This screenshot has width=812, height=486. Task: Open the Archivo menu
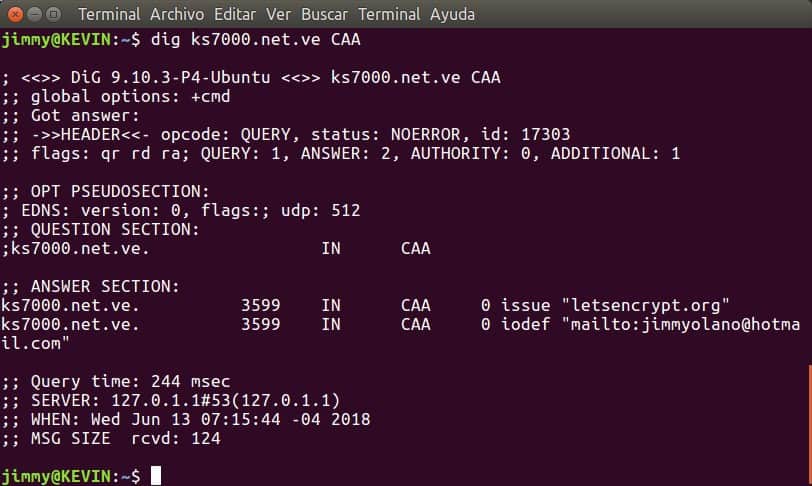point(177,14)
